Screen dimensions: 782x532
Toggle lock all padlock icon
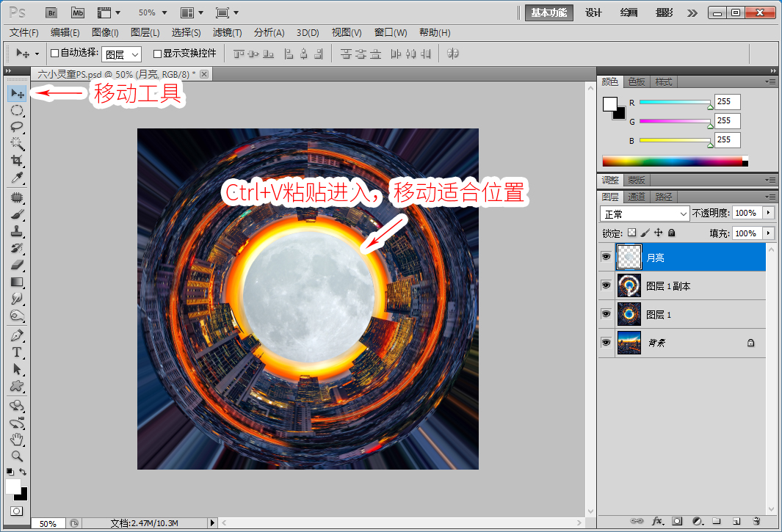tap(671, 233)
